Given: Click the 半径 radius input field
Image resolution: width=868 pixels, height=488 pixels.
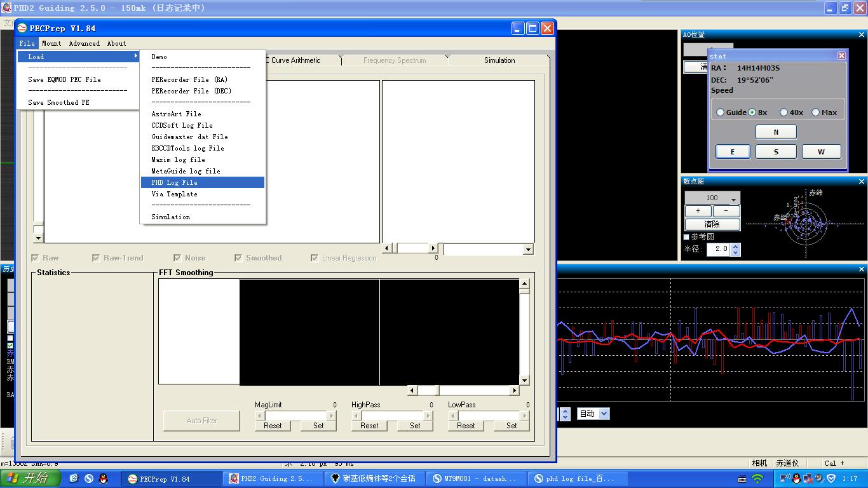Looking at the screenshot, I should click(x=719, y=249).
